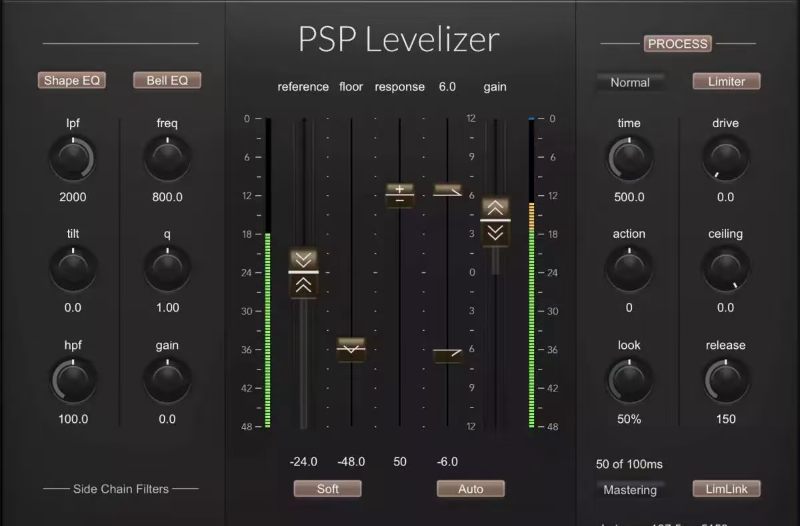Click the release value 150
The image size is (800, 526).
(726, 419)
